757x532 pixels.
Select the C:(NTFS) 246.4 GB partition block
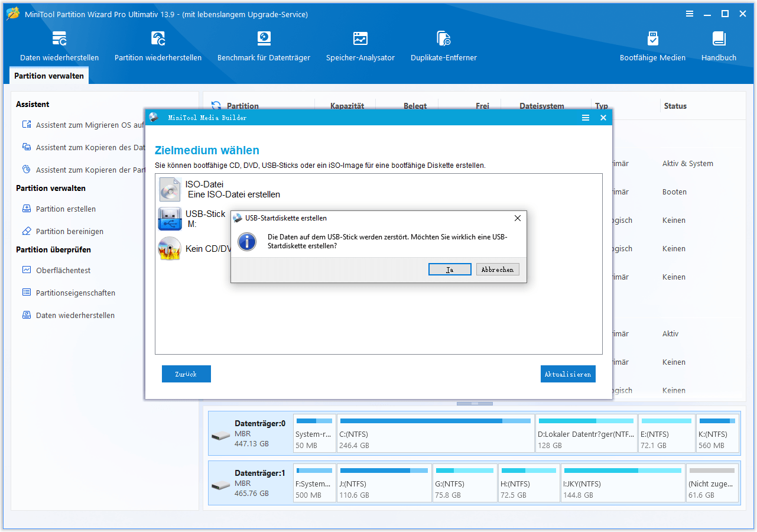click(x=436, y=433)
